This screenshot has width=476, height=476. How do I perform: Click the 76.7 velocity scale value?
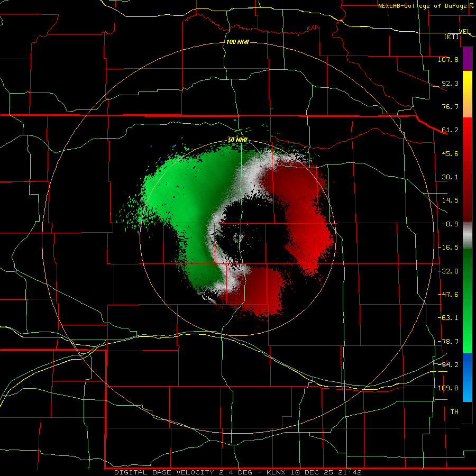click(x=450, y=106)
